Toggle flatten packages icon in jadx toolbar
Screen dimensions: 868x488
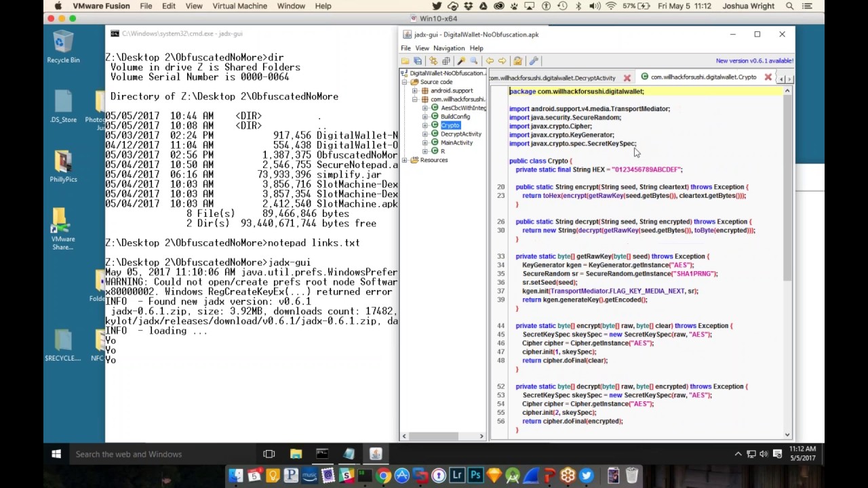point(446,61)
